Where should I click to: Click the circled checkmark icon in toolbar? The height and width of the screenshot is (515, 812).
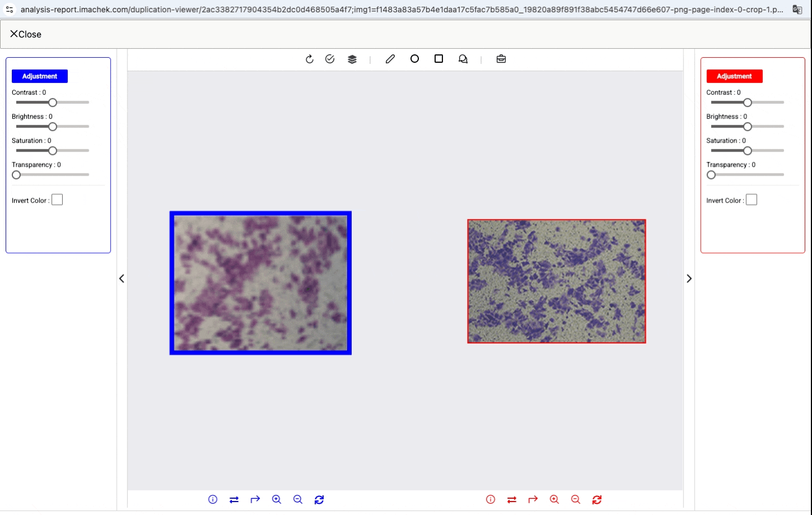click(x=330, y=59)
